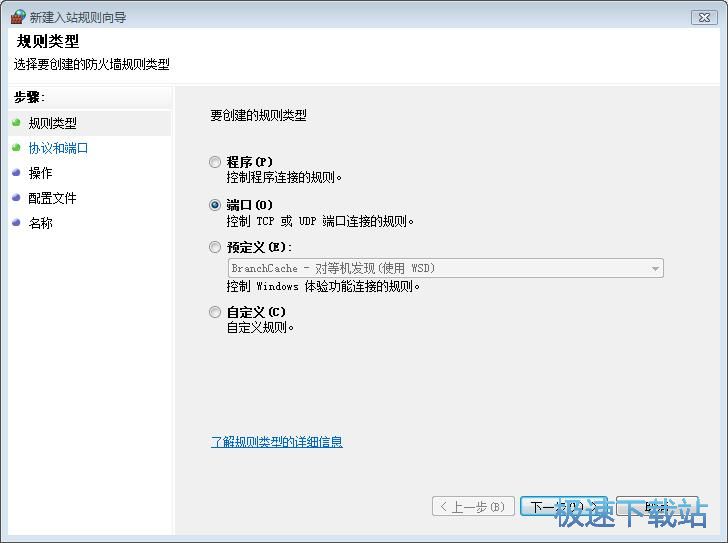Click the text 控制程序连接的规则
Screen dimensions: 728x543
pos(284,177)
